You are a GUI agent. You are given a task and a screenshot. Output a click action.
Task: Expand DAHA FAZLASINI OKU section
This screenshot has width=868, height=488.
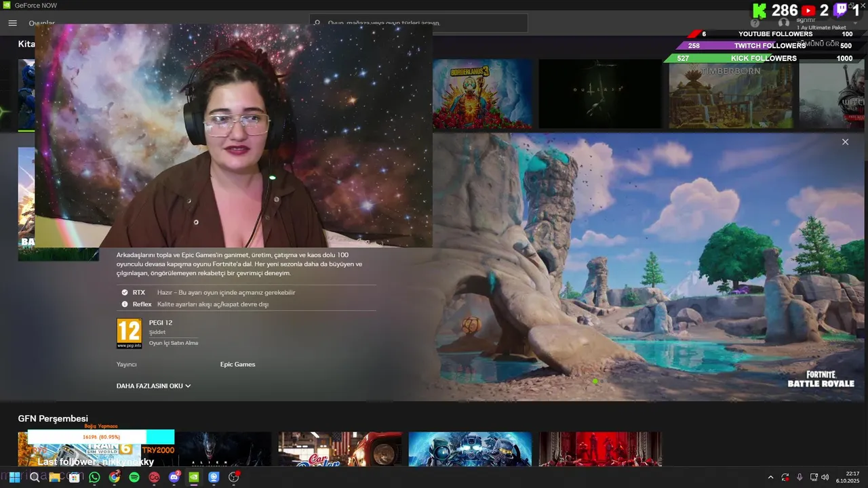pyautogui.click(x=153, y=386)
